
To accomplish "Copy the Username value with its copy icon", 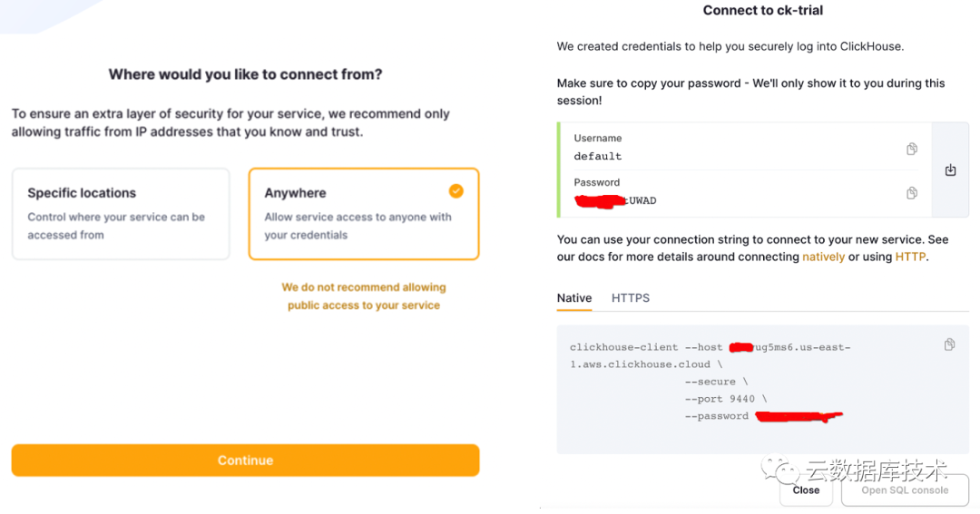I will pos(912,149).
